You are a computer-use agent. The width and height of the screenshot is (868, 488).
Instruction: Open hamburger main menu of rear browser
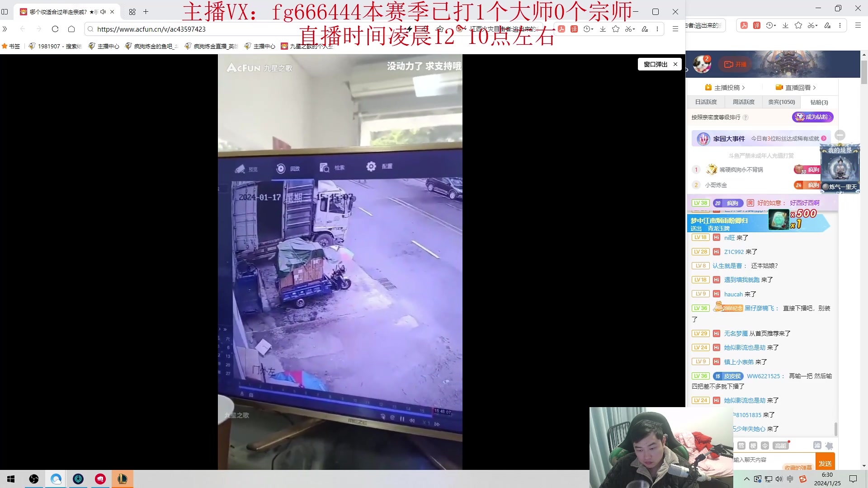(858, 25)
